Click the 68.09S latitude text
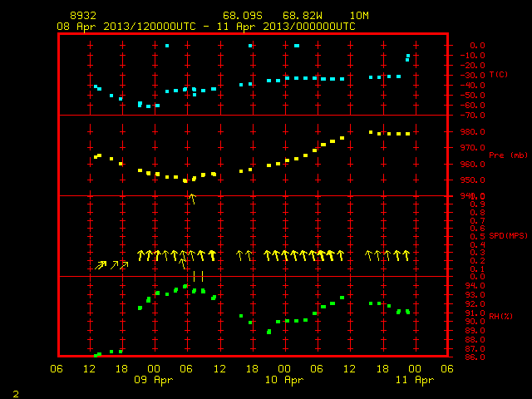 point(242,16)
